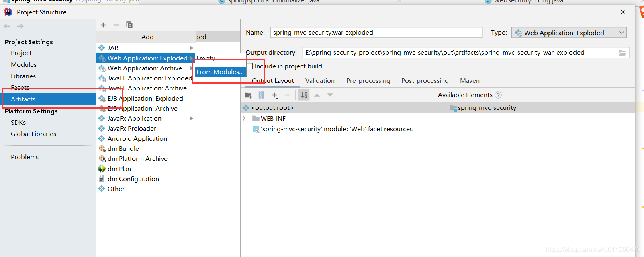Open Modules in Project Settings
Image resolution: width=644 pixels, height=257 pixels.
click(x=24, y=64)
